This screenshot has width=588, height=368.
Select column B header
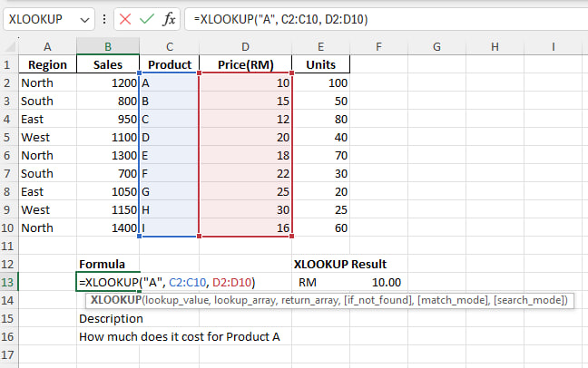107,46
